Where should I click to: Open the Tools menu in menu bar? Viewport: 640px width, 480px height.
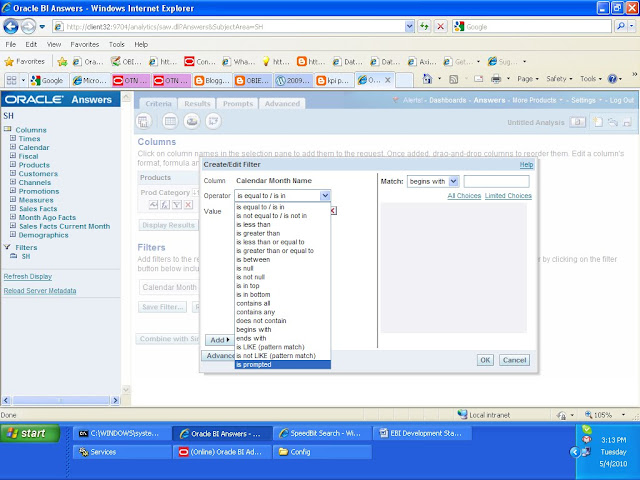116,44
